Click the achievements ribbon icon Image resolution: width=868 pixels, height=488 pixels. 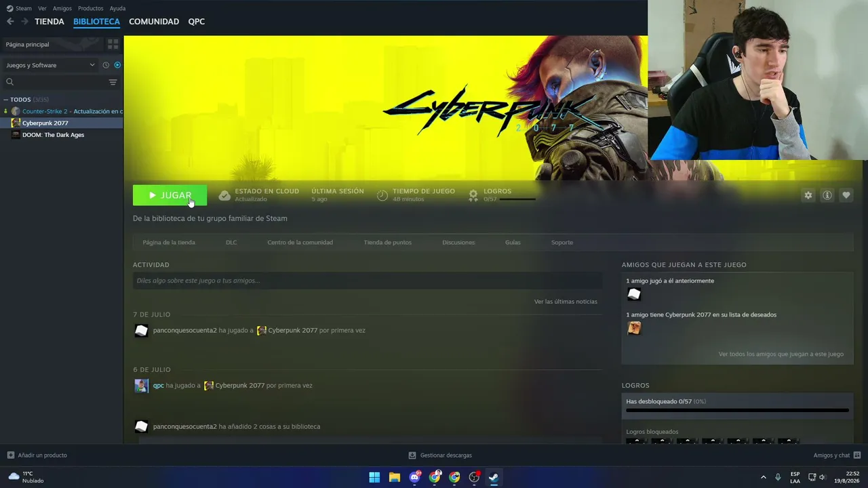(x=473, y=195)
